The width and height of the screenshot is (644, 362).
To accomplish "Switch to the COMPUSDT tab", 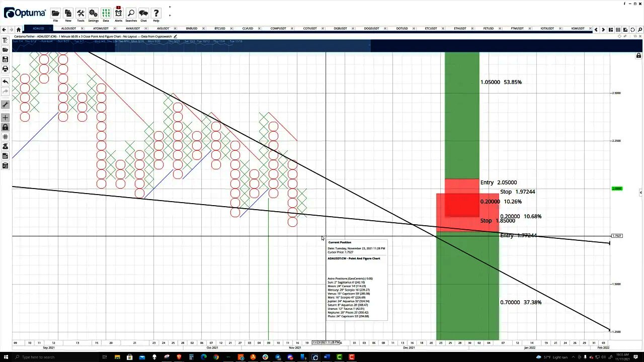I will pos(278,29).
